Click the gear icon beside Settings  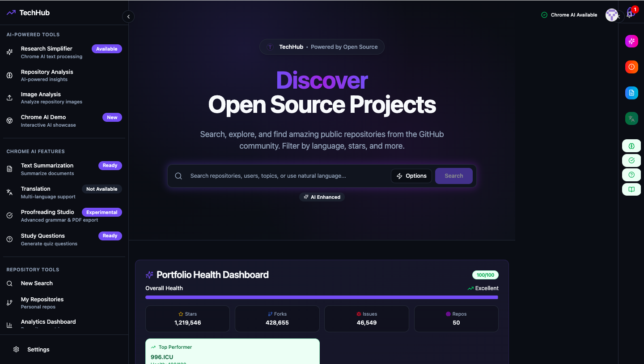16,349
